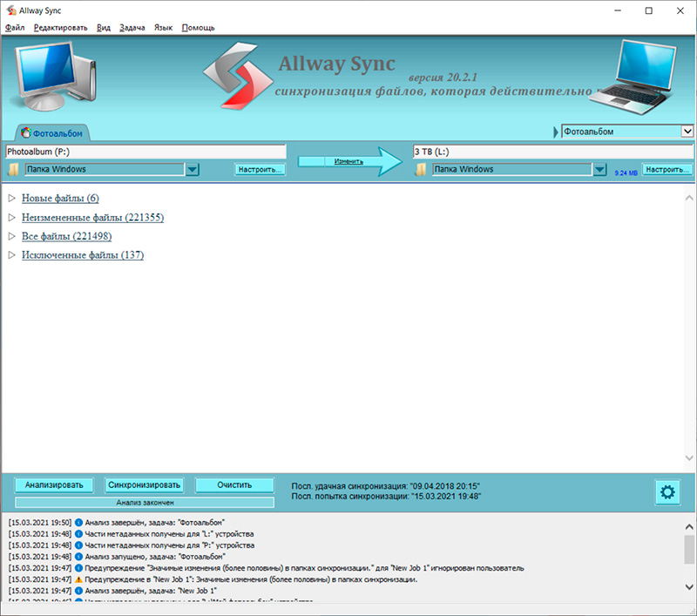
Task: Click the Изменить sync direction link
Action: [x=348, y=162]
